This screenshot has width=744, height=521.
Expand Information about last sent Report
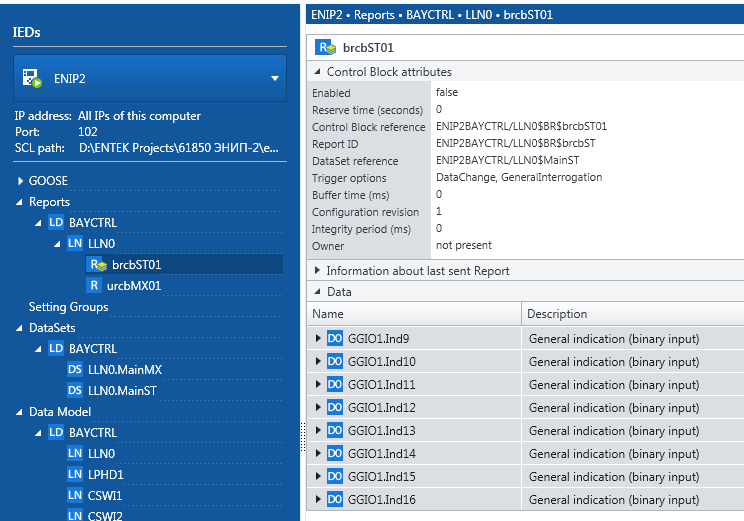(x=318, y=271)
